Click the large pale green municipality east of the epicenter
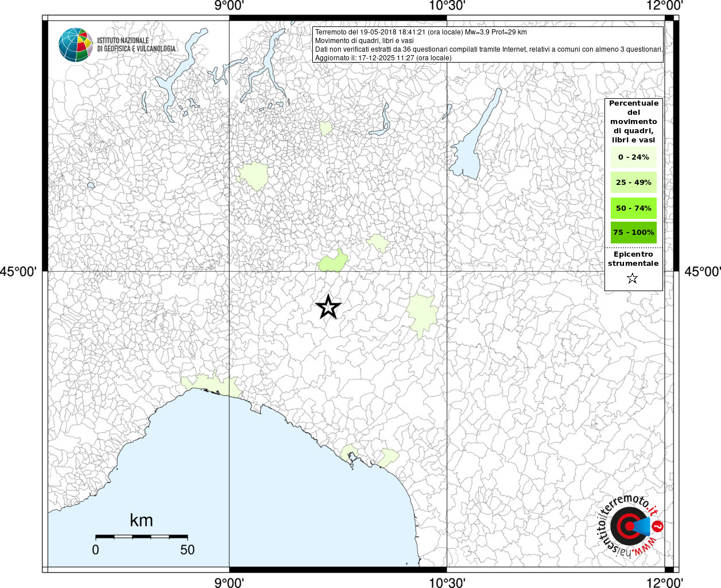721x588 pixels. (422, 315)
